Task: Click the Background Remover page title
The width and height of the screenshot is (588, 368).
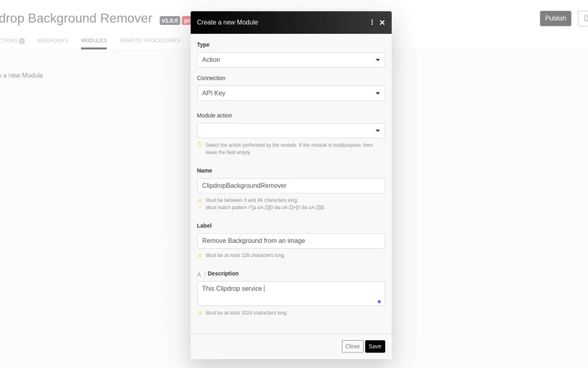Action: coord(76,18)
